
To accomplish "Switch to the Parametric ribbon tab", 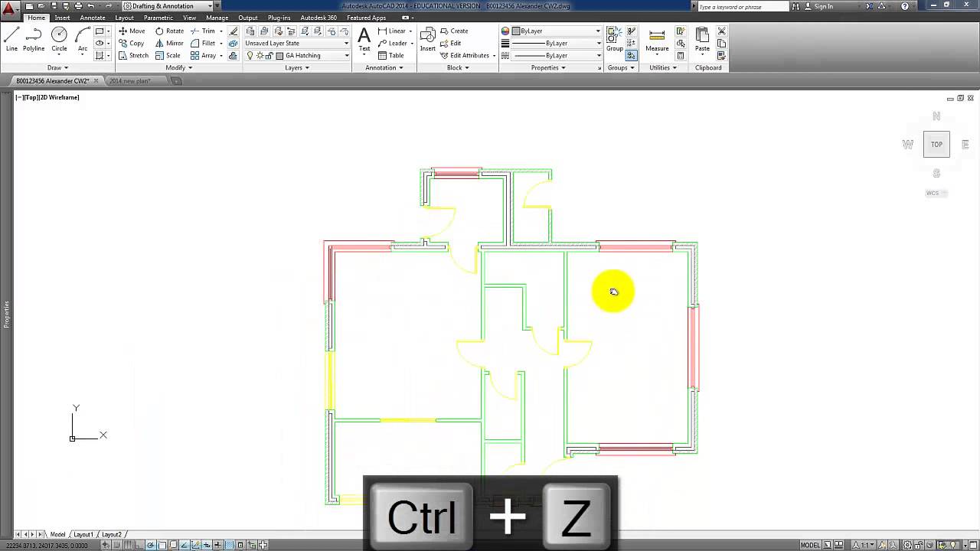I will 158,18.
